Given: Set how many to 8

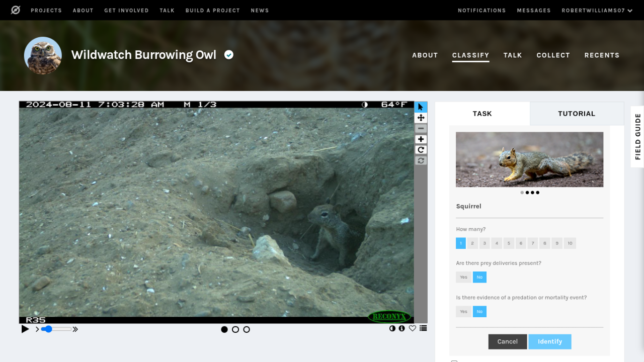Looking at the screenshot, I should (x=545, y=243).
